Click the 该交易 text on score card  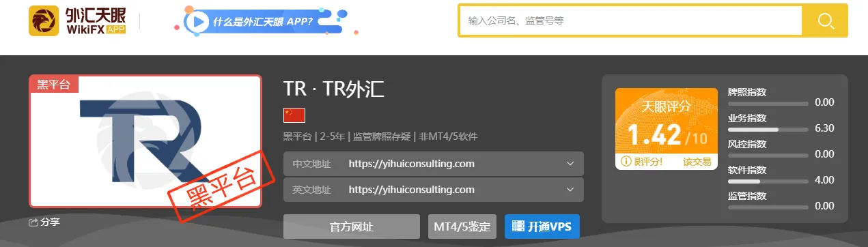pos(697,162)
